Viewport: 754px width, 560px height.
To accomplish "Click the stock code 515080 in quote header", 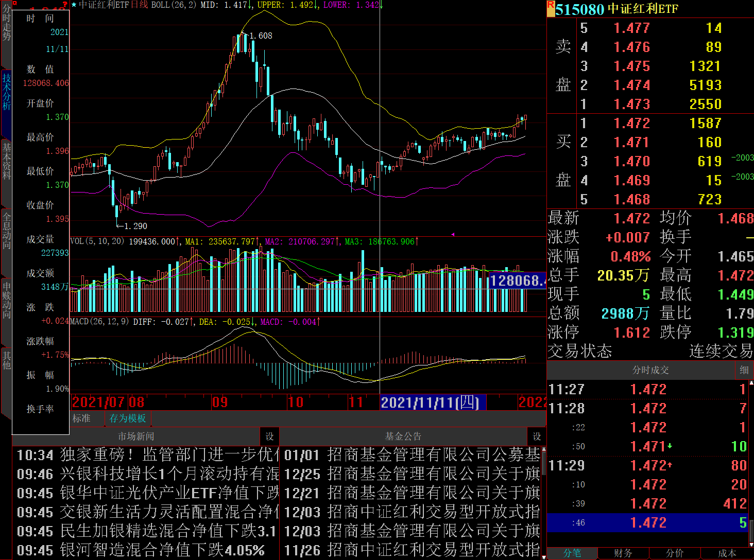I will point(580,9).
